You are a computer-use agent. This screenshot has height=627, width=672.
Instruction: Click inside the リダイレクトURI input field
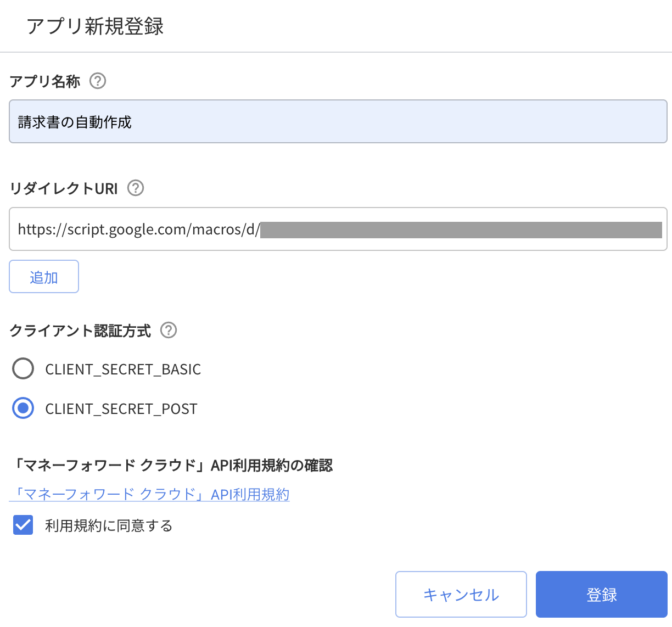click(x=338, y=229)
